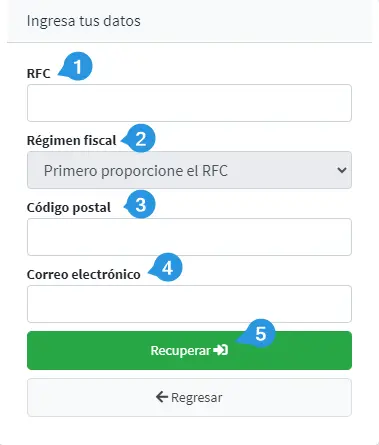Click the Código postal label
The width and height of the screenshot is (379, 445).
[x=69, y=208]
